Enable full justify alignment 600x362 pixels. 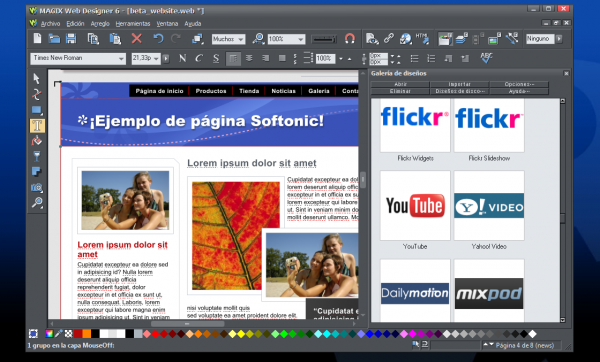[282, 58]
